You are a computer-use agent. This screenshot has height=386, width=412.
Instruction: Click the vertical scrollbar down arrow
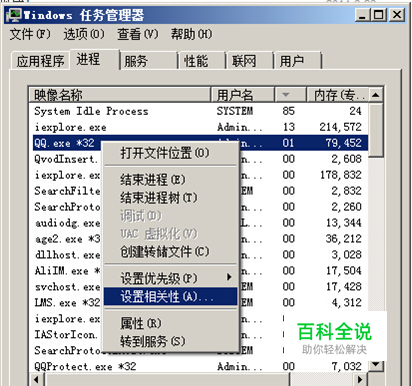[376, 365]
